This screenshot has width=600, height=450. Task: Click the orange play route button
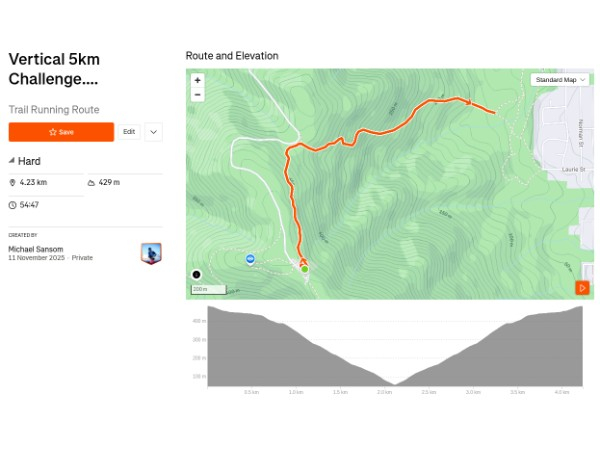point(582,288)
